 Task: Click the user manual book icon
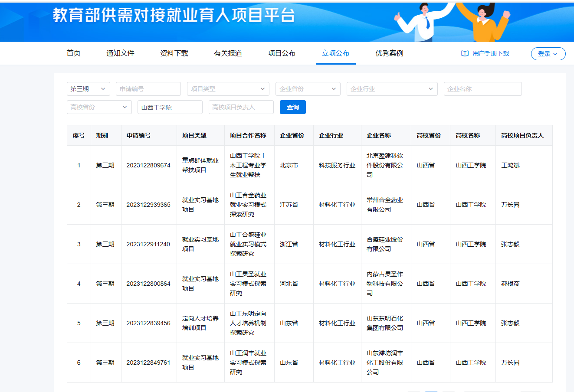[x=465, y=53]
